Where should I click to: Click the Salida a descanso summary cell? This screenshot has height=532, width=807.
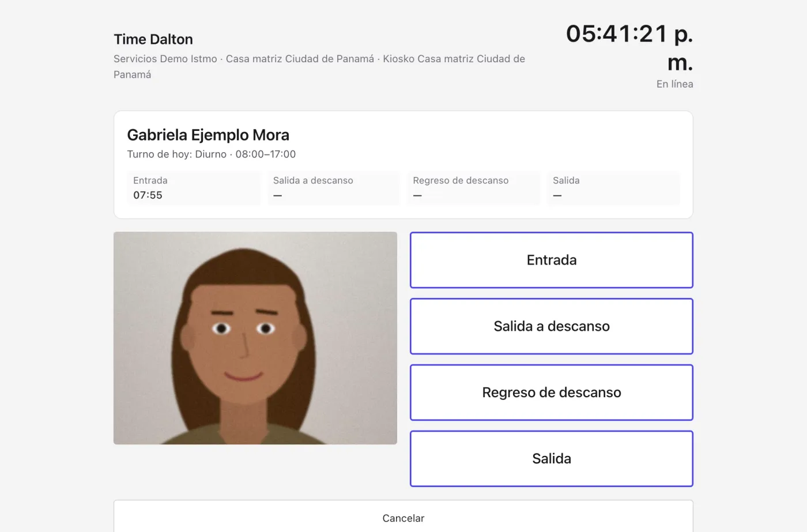coord(334,188)
